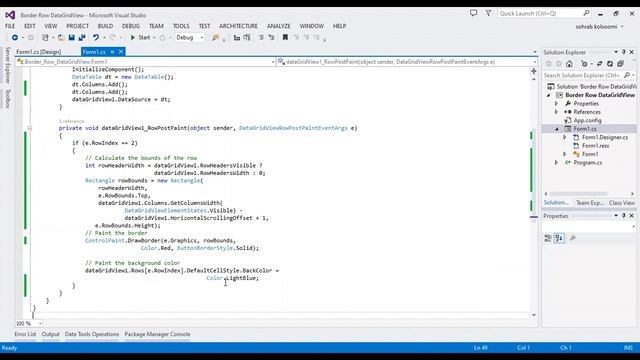Screen dimensions: 640x360
Task: Collapse the RowPostPaint method outline
Action: pos(29,128)
